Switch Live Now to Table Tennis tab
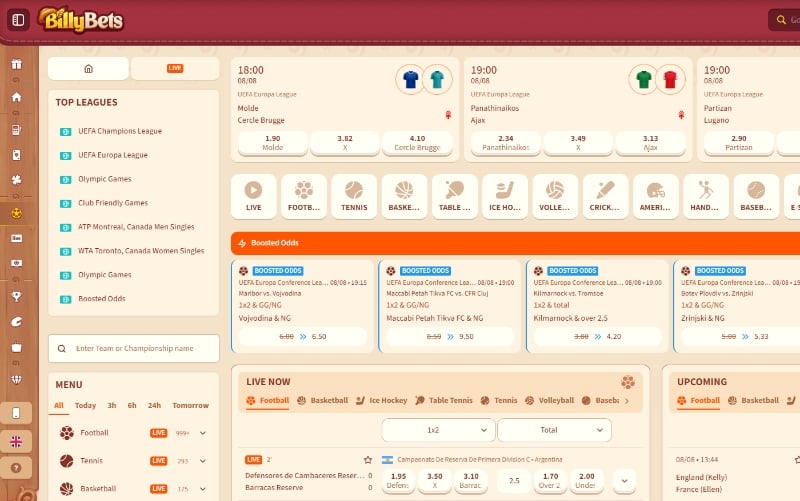The width and height of the screenshot is (800, 501). (444, 400)
